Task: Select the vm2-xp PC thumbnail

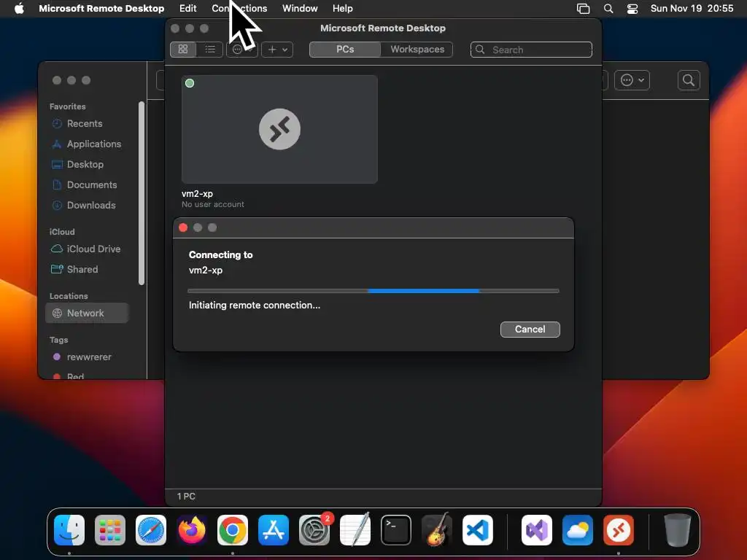Action: click(279, 129)
